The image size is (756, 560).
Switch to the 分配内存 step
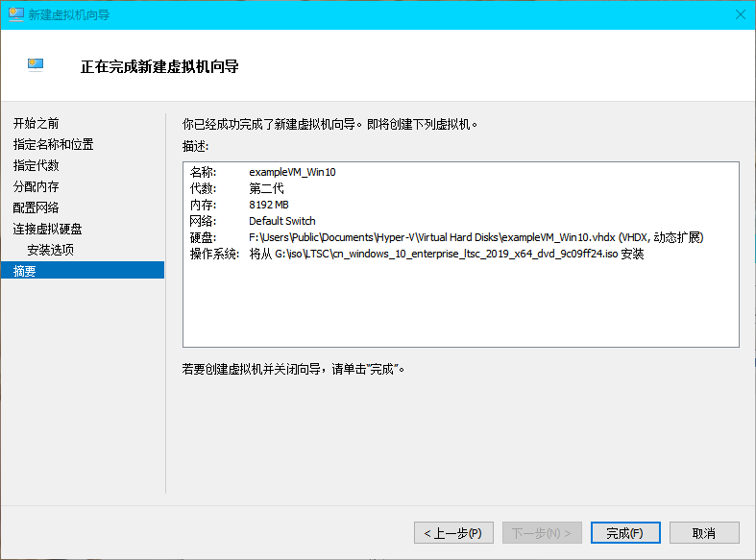pos(36,186)
